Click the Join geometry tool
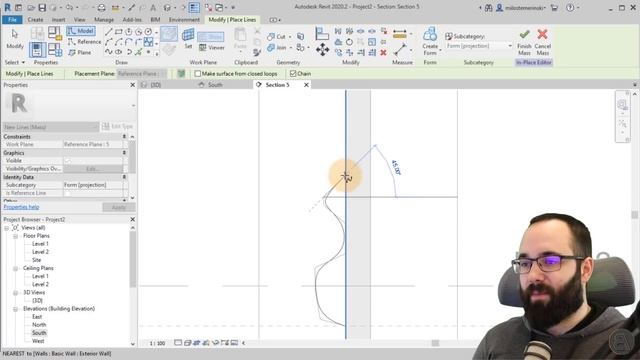 [x=276, y=48]
